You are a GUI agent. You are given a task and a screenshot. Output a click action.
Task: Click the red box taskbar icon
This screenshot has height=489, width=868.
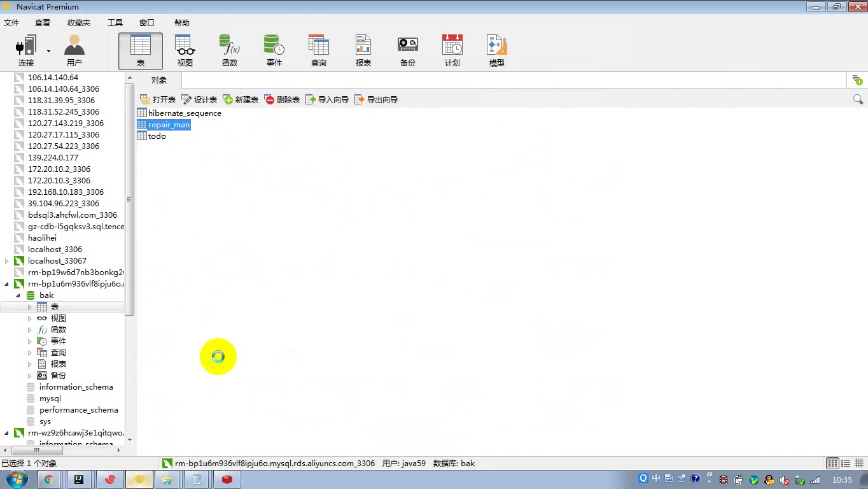pos(227,479)
